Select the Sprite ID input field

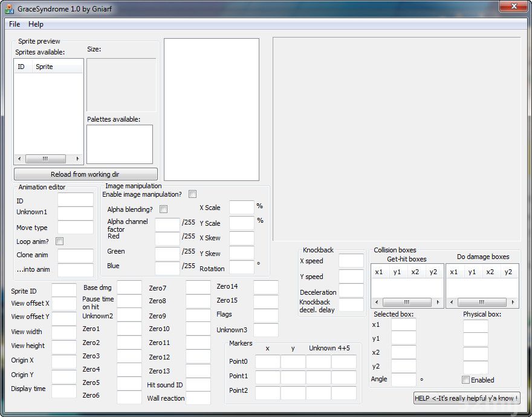click(x=63, y=291)
